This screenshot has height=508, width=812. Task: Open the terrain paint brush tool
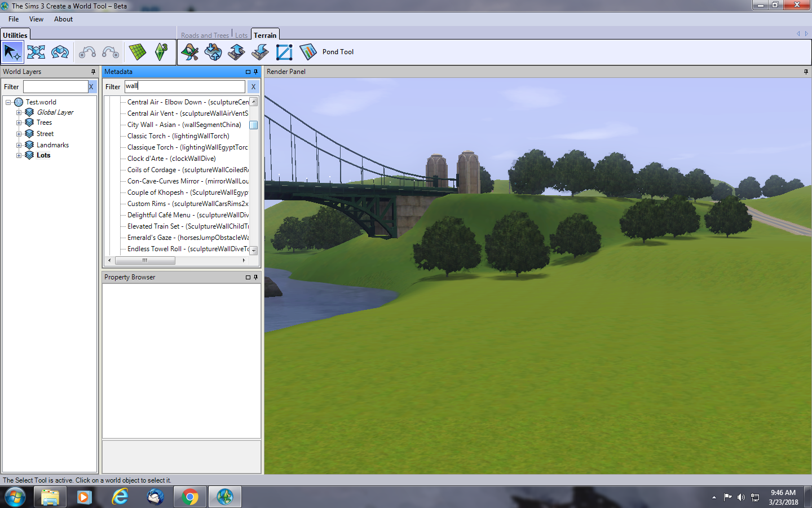189,52
